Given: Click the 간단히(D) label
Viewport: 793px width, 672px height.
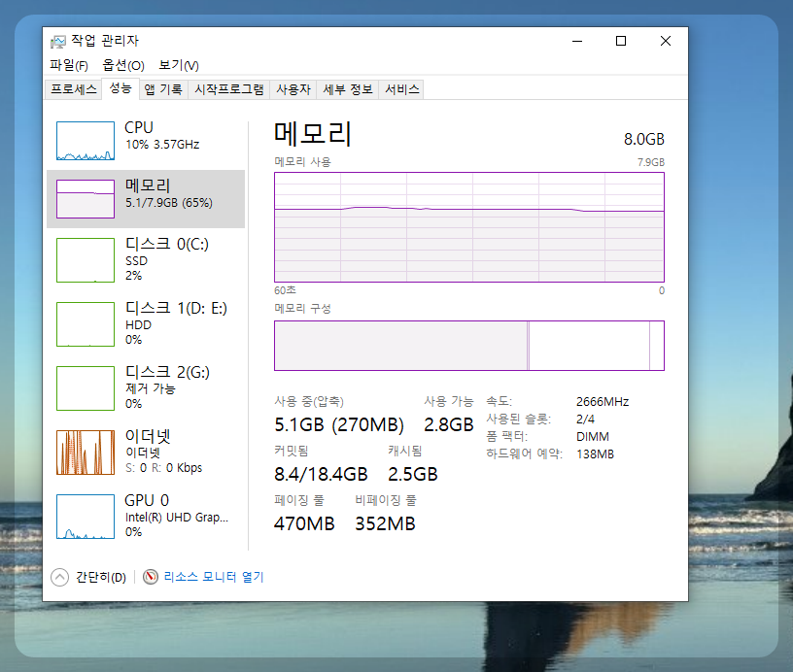Looking at the screenshot, I should pyautogui.click(x=101, y=577).
